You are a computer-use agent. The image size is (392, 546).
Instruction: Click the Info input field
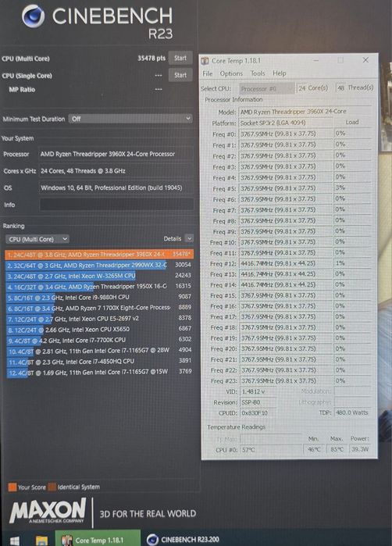pos(116,205)
